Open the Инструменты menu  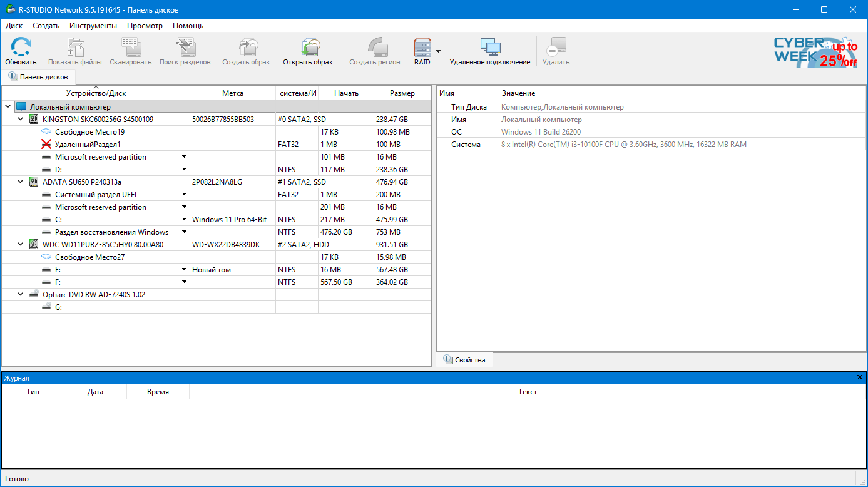tap(93, 26)
